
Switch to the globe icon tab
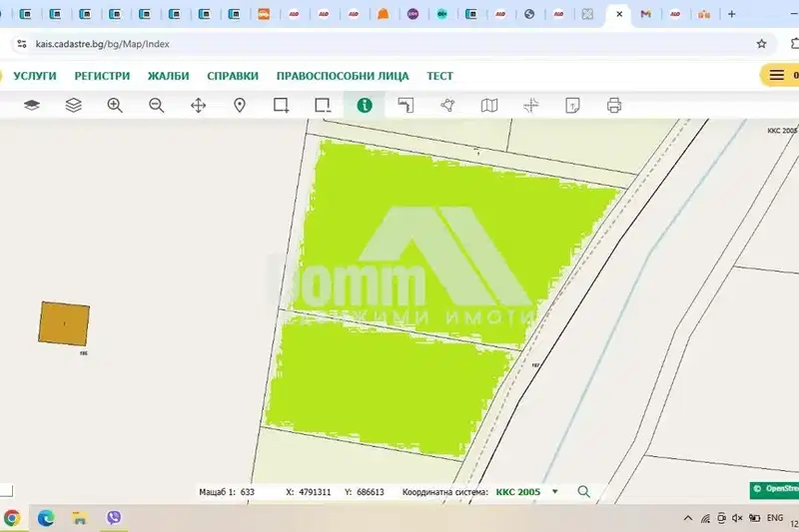coord(529,14)
